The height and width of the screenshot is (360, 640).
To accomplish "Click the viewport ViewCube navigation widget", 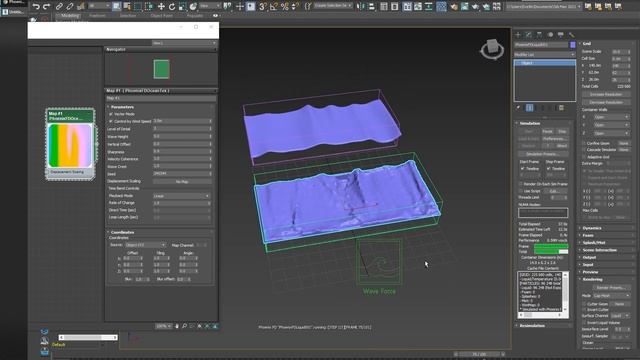I will pos(492,49).
